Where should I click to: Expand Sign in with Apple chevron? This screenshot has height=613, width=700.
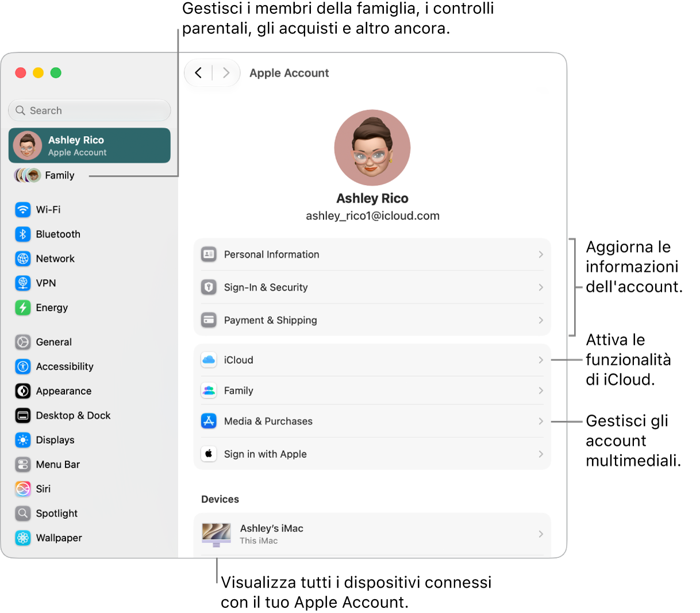click(x=541, y=454)
